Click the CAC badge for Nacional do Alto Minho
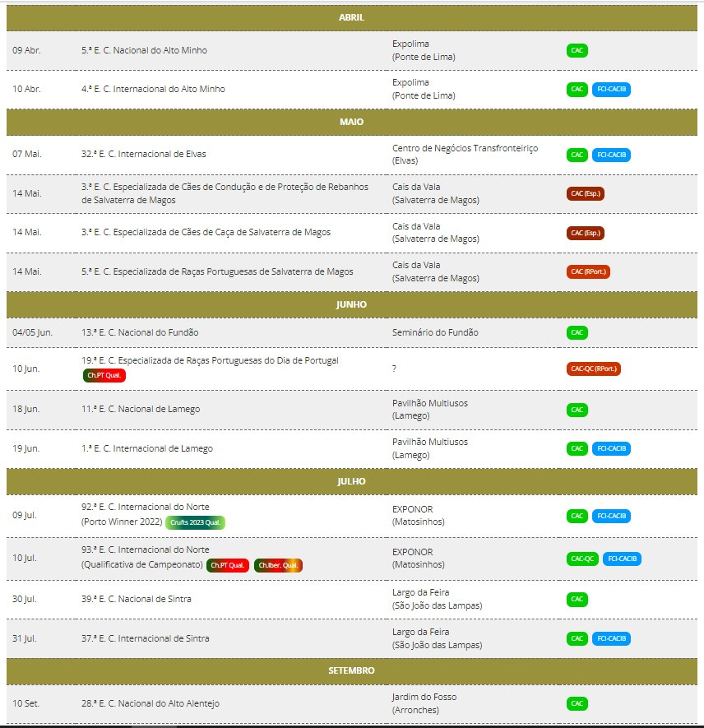Viewport: 704px width, 728px height. [577, 50]
